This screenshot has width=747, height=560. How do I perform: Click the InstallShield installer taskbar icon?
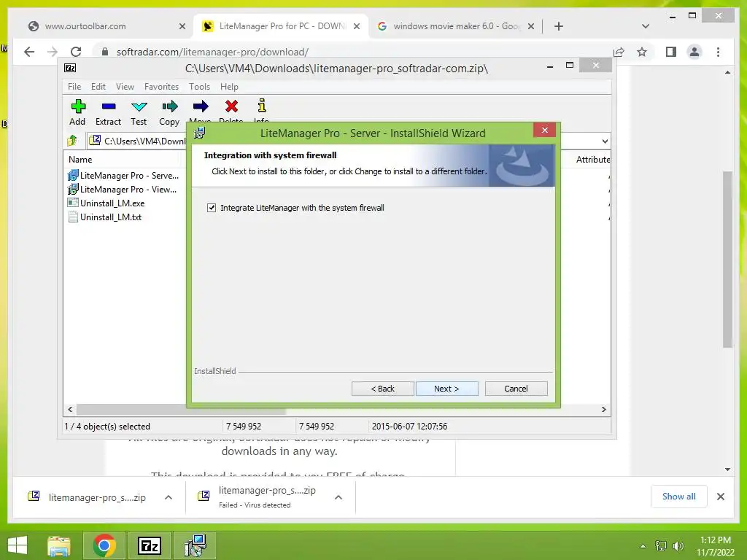[195, 545]
